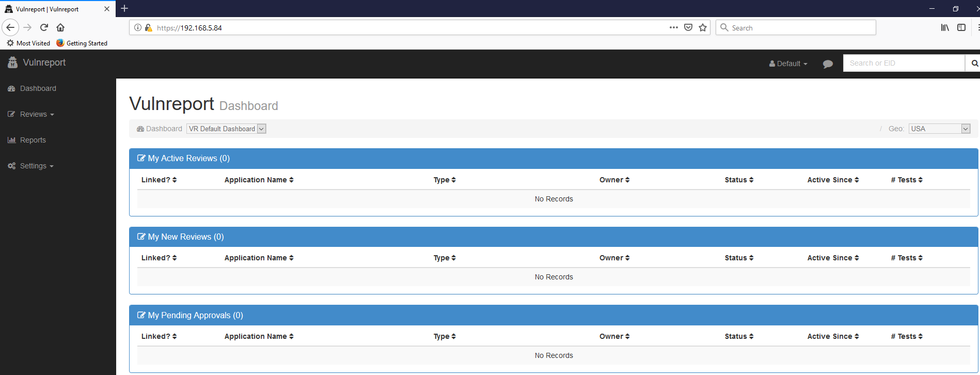Click My New Reviews panel header
Image resolution: width=980 pixels, height=375 pixels.
554,237
